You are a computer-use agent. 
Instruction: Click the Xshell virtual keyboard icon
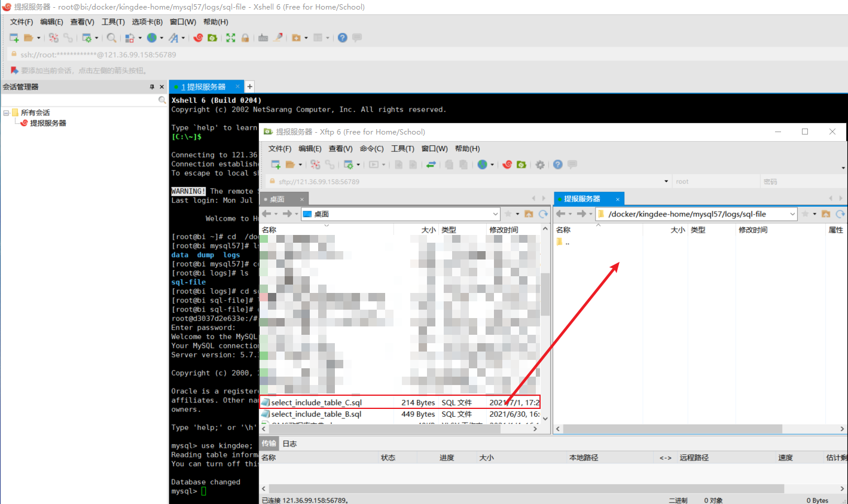click(263, 38)
